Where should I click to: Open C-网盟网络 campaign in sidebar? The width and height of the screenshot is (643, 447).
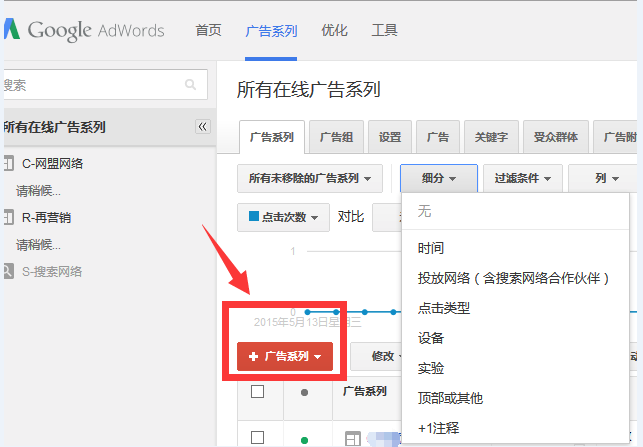pos(52,164)
